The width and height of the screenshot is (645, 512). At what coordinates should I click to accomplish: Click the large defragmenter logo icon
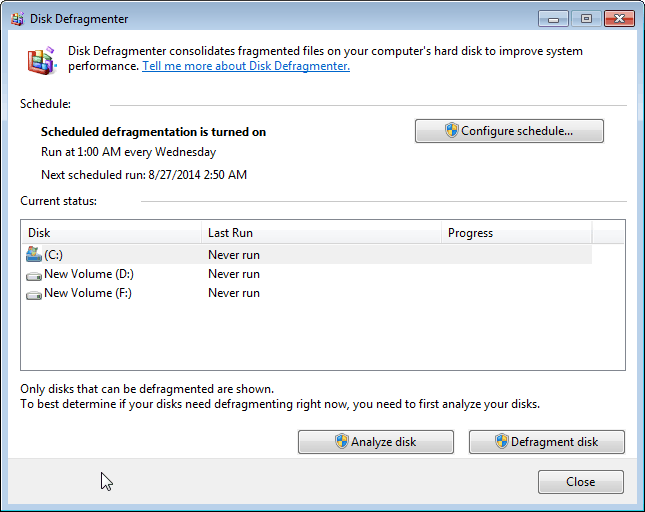[41, 60]
